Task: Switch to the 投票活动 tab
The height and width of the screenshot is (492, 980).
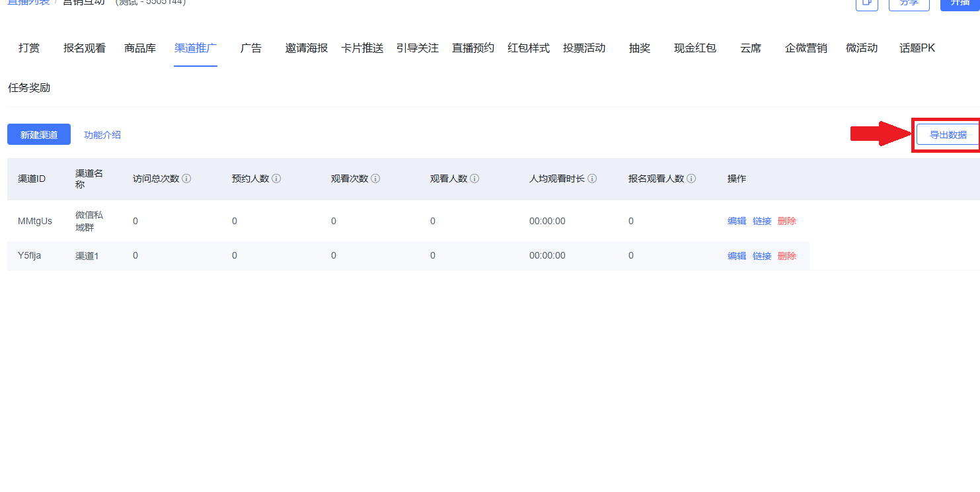Action: [x=584, y=48]
